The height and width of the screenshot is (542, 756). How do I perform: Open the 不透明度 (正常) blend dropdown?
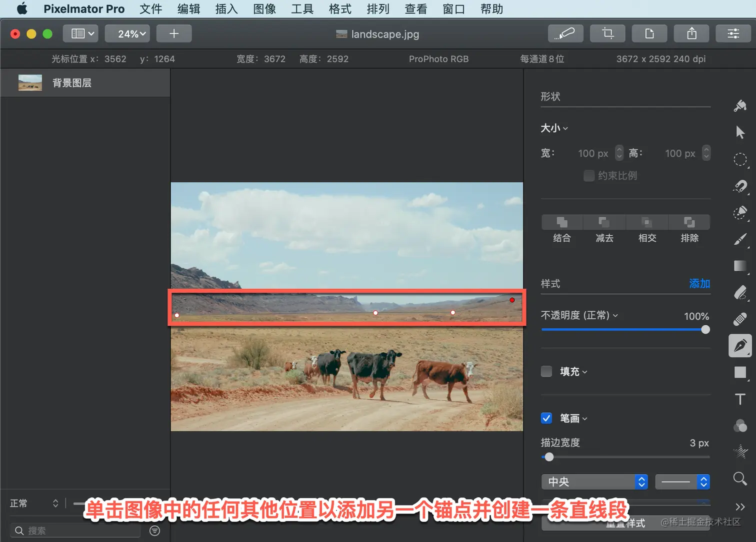point(579,315)
